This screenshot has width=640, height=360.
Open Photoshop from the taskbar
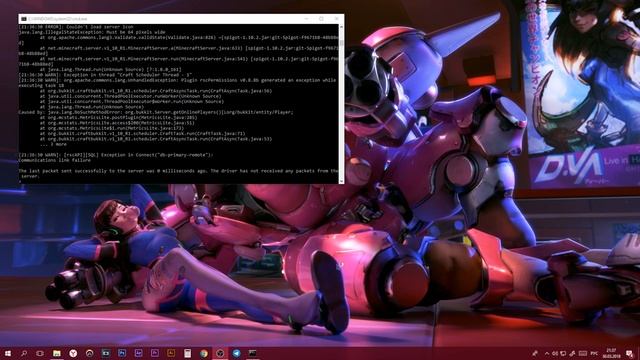(122, 353)
